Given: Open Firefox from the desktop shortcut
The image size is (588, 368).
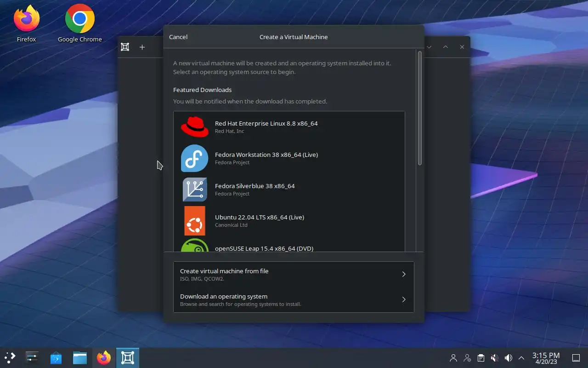Looking at the screenshot, I should [x=27, y=23].
